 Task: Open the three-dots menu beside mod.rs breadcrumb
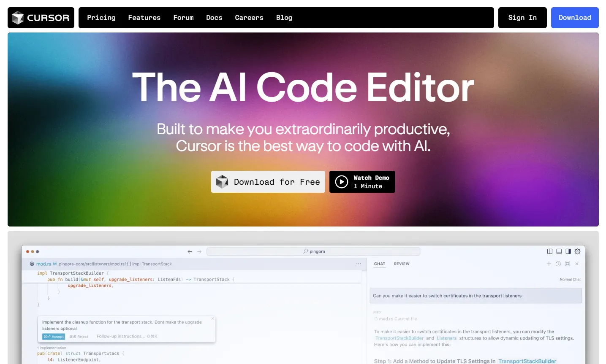359,264
